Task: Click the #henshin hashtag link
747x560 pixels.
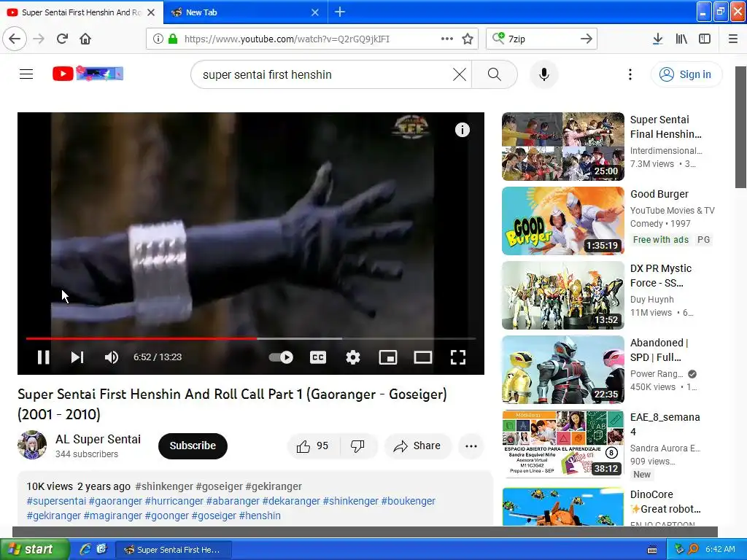Action: point(260,516)
